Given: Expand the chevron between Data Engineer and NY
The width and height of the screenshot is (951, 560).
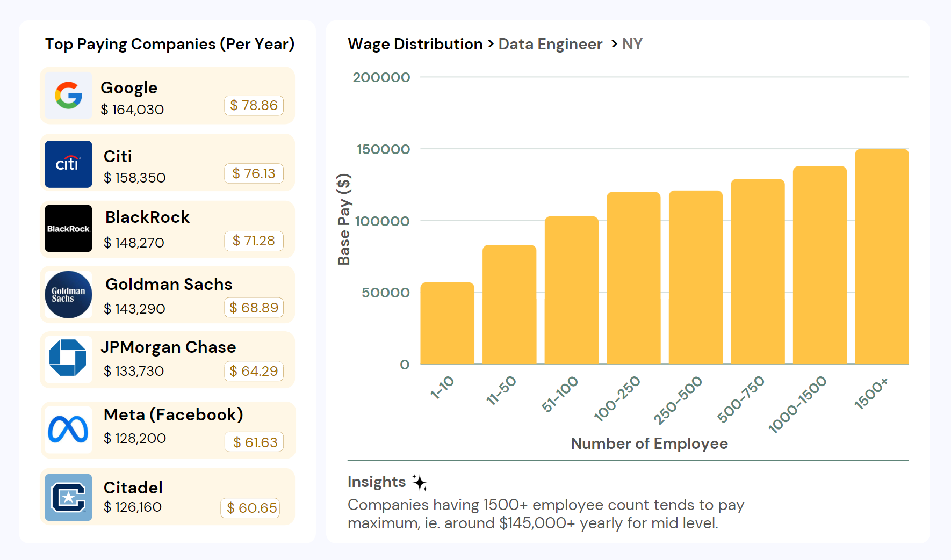Looking at the screenshot, I should [614, 45].
